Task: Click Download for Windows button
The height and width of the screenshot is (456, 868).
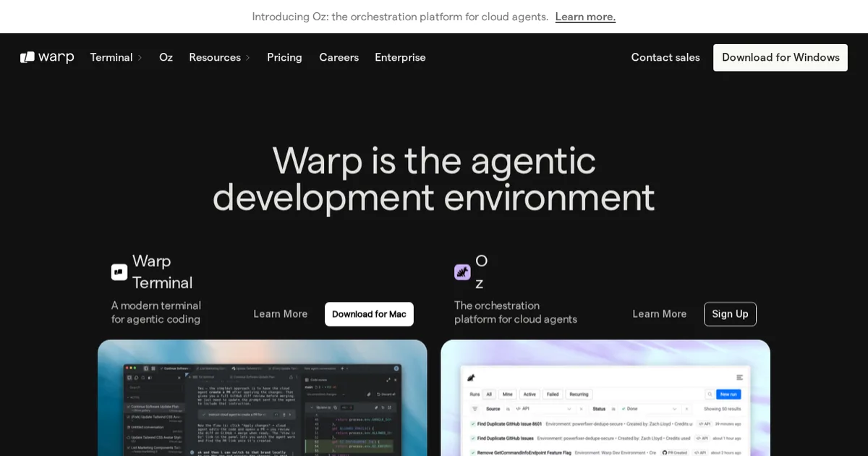Action: [780, 57]
